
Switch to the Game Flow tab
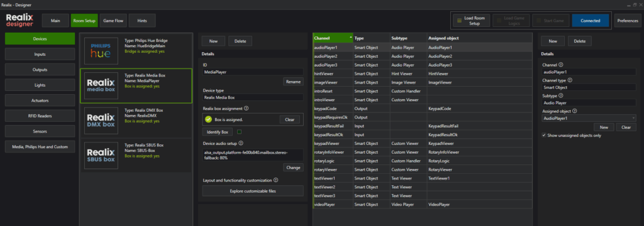point(113,21)
